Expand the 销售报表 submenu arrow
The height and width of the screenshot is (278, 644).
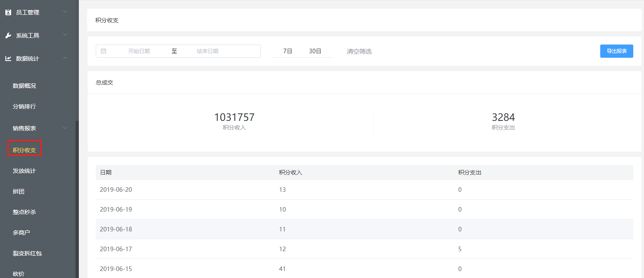[65, 128]
